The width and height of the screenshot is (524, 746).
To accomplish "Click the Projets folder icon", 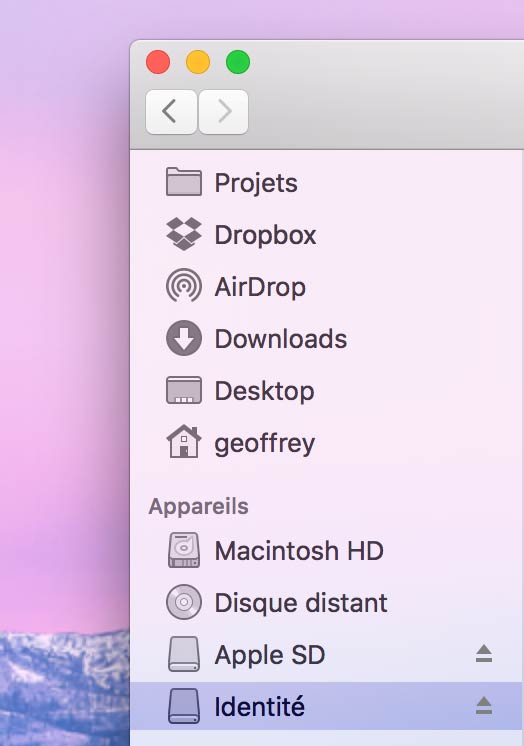I will [x=184, y=182].
